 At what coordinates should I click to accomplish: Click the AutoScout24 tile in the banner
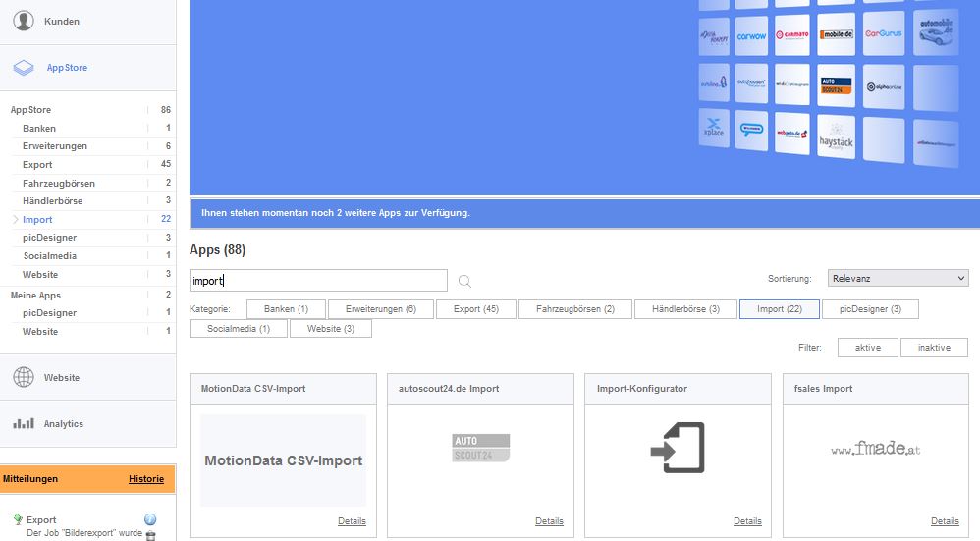[x=837, y=85]
